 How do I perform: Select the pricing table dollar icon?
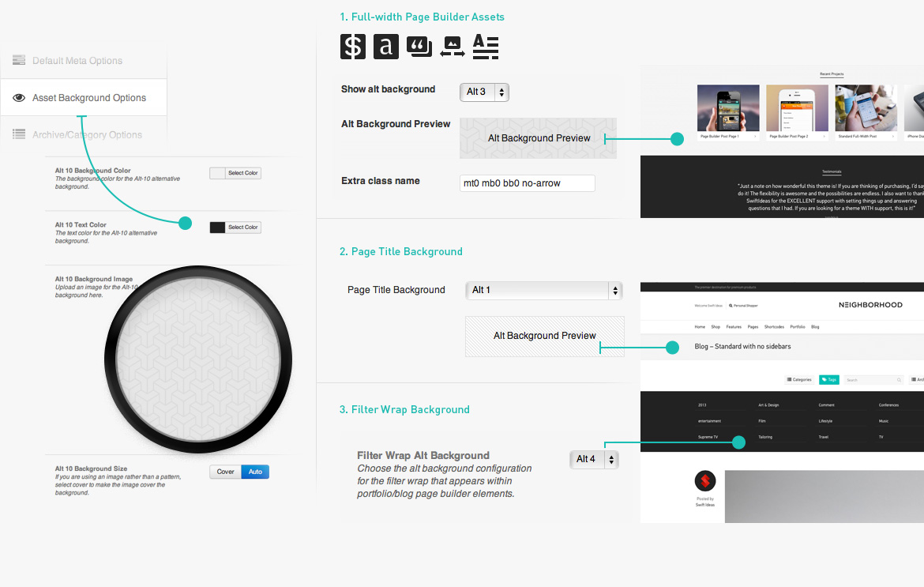pos(353,47)
